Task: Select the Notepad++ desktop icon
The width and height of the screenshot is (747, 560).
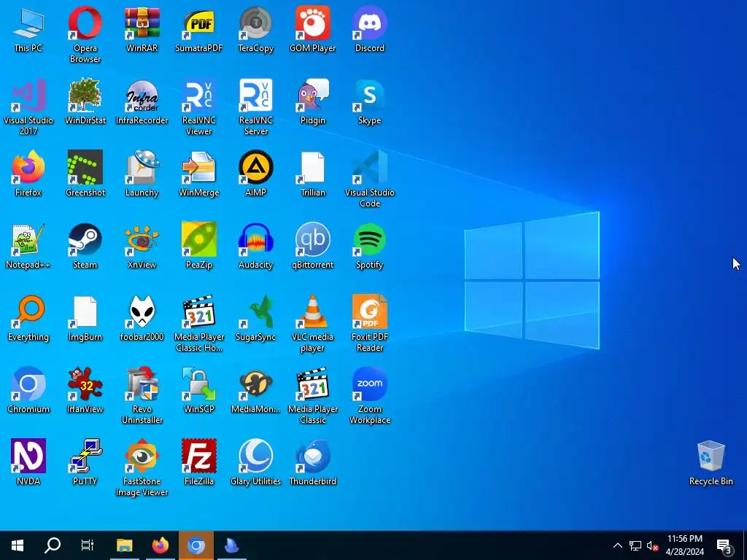Action: [28, 246]
